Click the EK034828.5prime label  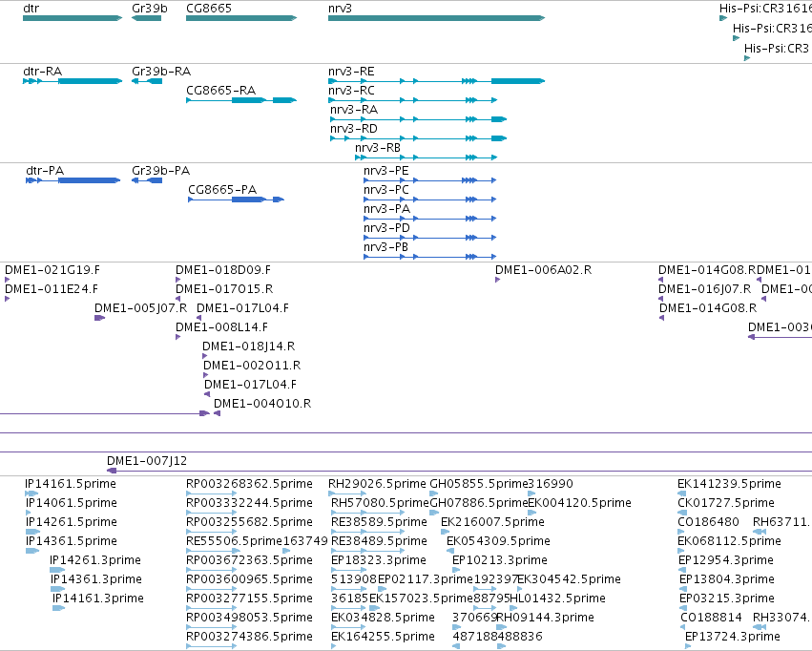click(383, 618)
